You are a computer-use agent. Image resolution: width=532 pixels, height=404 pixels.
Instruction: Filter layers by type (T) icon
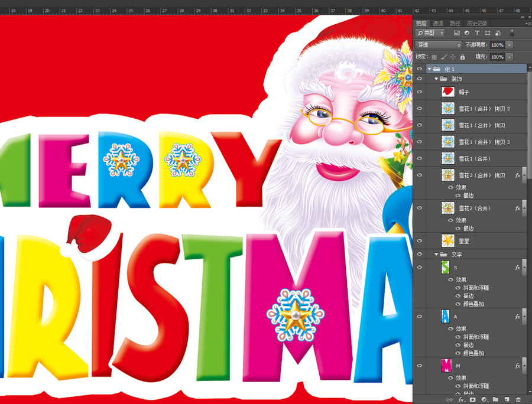477,33
